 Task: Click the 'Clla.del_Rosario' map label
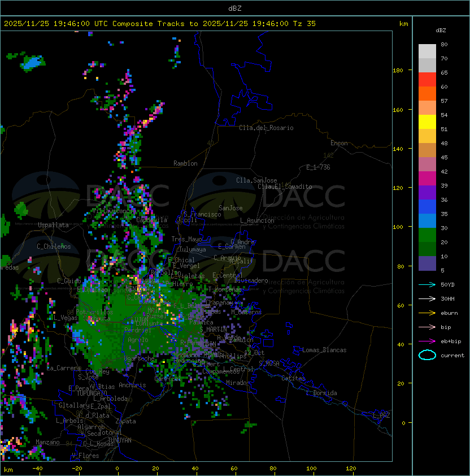click(x=266, y=128)
